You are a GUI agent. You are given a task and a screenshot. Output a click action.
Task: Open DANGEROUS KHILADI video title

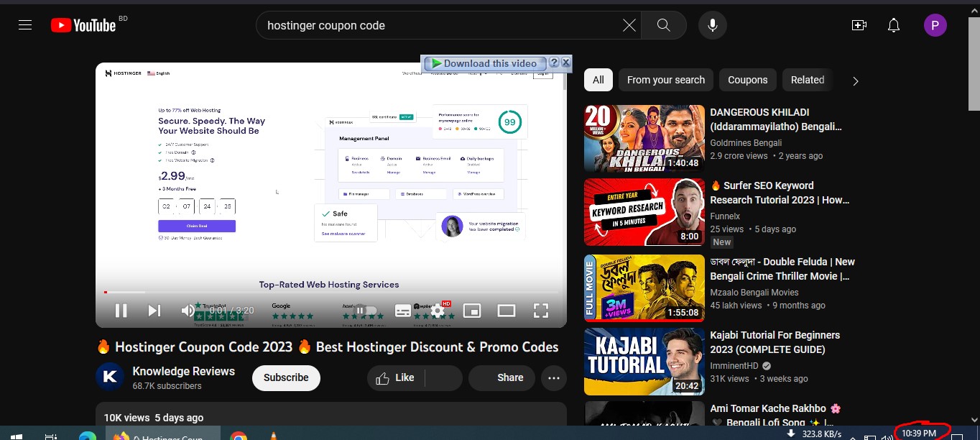point(775,119)
